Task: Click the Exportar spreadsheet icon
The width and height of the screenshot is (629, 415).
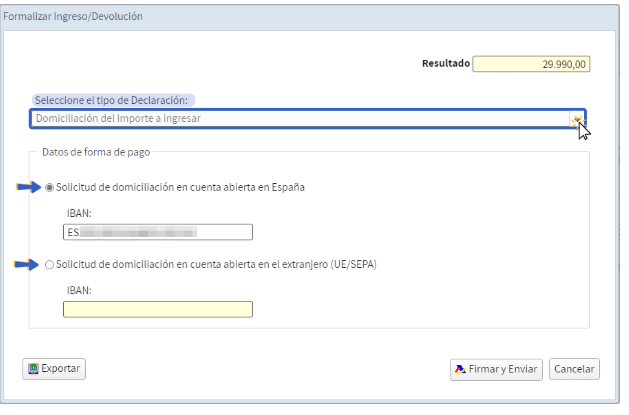Action: pos(33,368)
